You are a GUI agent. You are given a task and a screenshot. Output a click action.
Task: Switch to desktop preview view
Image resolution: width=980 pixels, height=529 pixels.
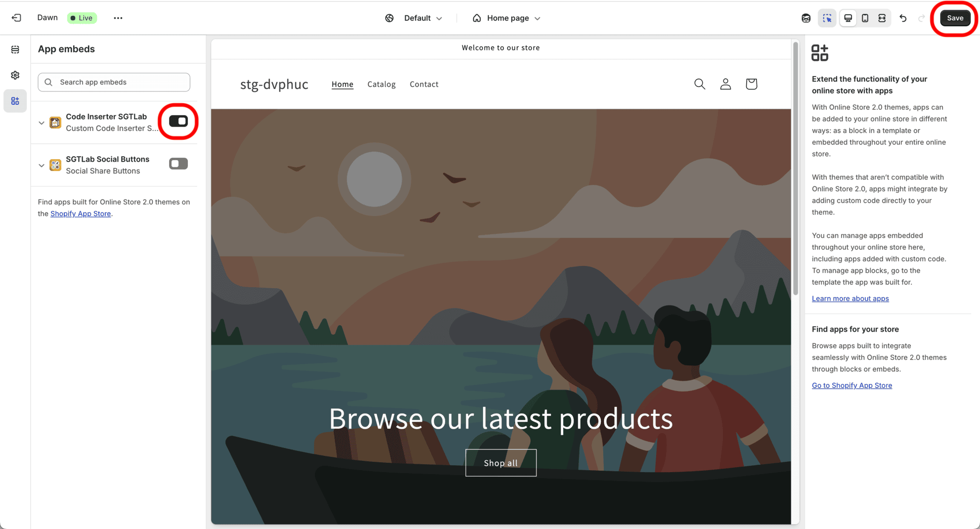pyautogui.click(x=848, y=18)
